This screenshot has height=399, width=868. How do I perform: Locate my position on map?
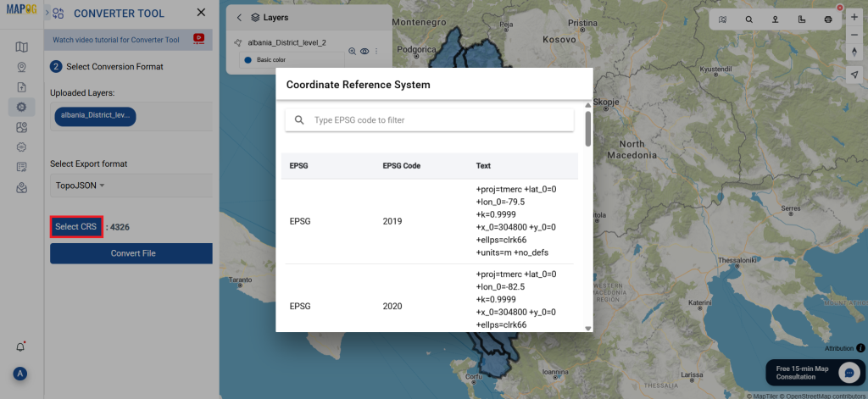854,75
